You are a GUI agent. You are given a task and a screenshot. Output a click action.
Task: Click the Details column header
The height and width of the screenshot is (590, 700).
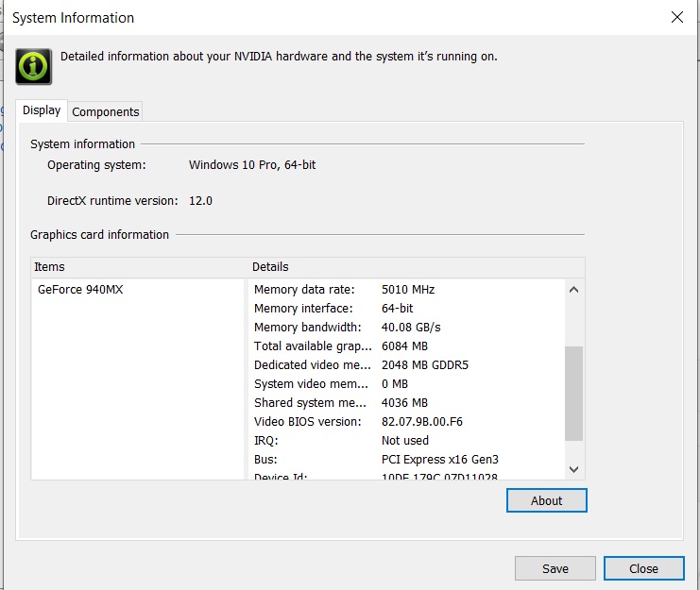coord(417,267)
